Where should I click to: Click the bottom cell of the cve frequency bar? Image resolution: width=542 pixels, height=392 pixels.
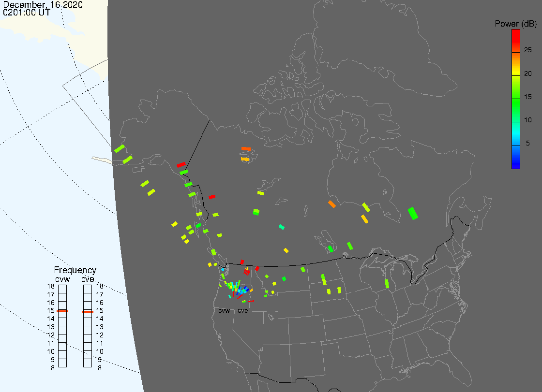click(x=88, y=363)
